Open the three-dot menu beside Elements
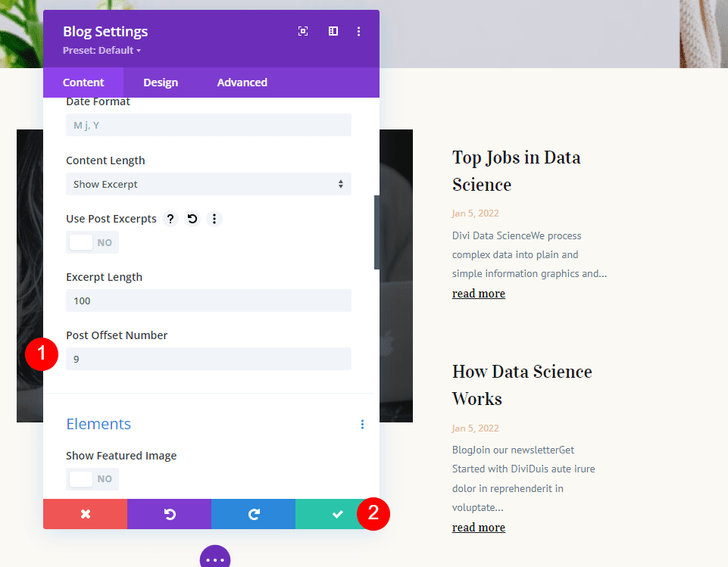Viewport: 728px width, 567px height. coord(362,424)
